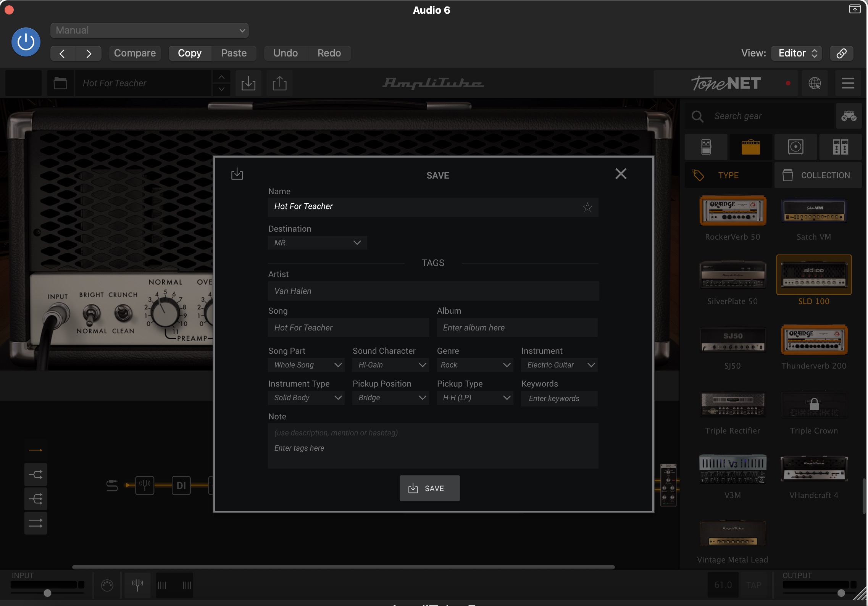Open the Genre Rock dropdown
Image resolution: width=868 pixels, height=606 pixels.
tap(475, 365)
